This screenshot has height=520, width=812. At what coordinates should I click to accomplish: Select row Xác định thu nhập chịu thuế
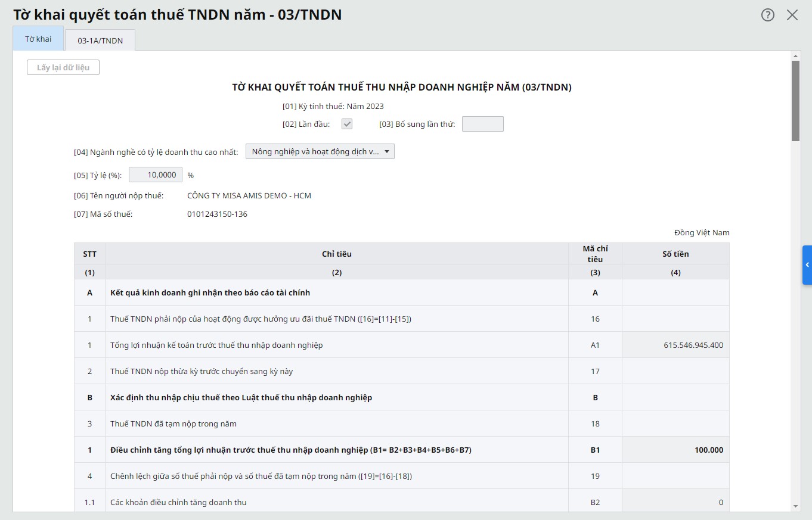(402, 397)
